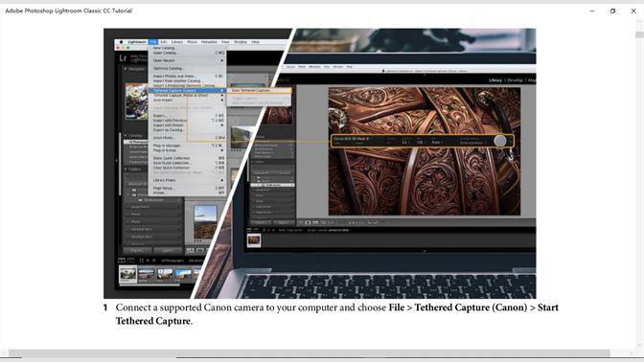The width and height of the screenshot is (644, 362).
Task: Click the vertical scrollbar thumb
Action: [x=639, y=34]
